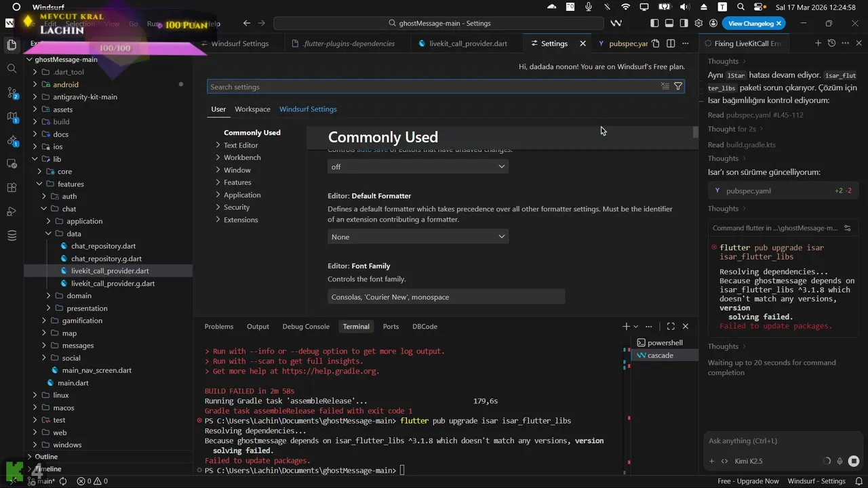868x488 pixels.
Task: Close the Settings editor tab
Action: click(x=583, y=43)
